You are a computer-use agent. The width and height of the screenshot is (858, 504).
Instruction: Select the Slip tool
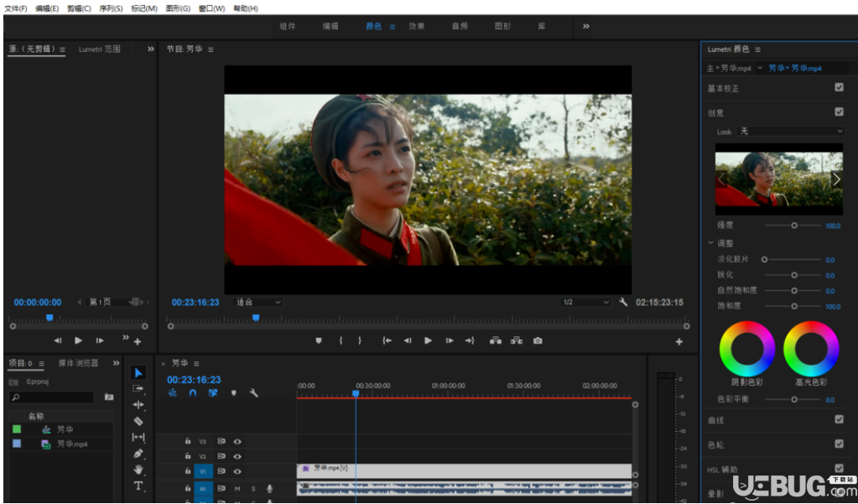138,437
